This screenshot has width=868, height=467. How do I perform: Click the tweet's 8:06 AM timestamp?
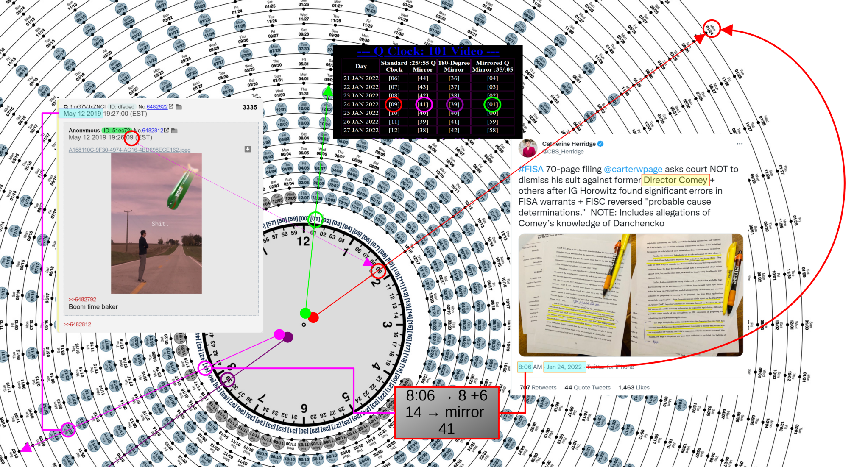coord(530,367)
